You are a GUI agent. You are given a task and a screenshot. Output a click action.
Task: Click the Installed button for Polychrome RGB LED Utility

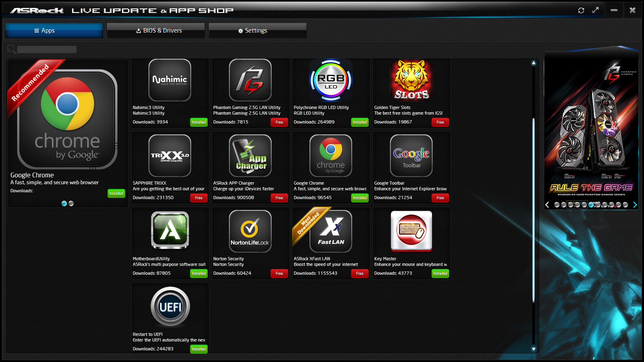coord(360,122)
